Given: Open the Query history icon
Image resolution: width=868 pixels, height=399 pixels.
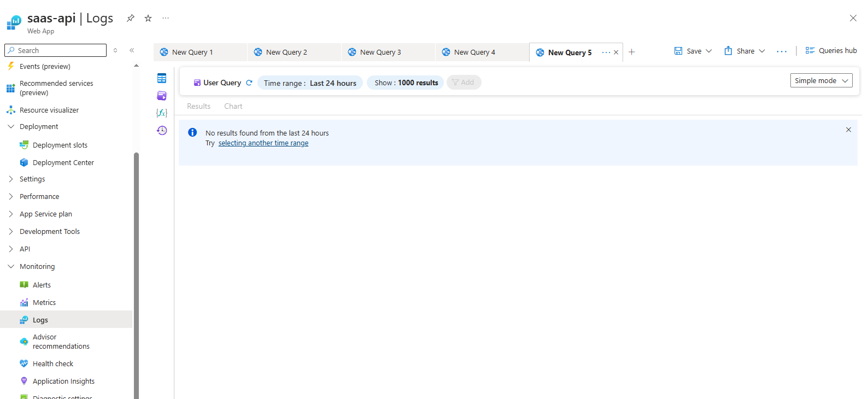Looking at the screenshot, I should (x=162, y=130).
